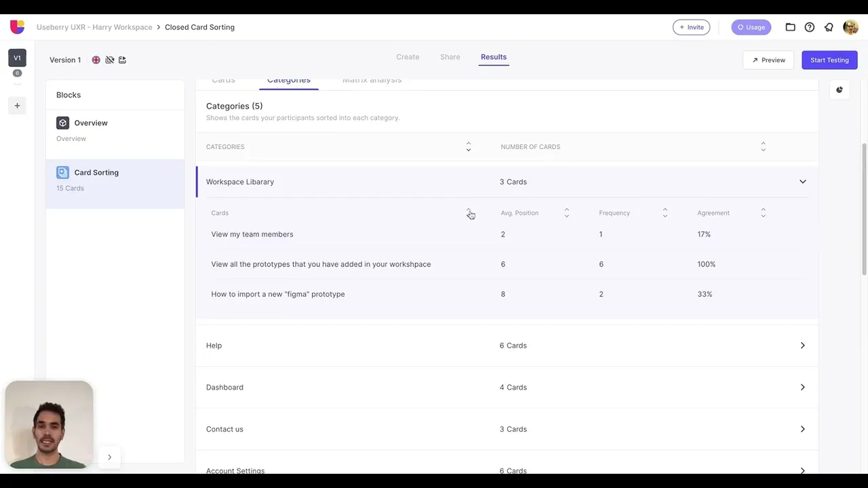Switch to the Create tab
The height and width of the screenshot is (488, 868).
point(408,57)
